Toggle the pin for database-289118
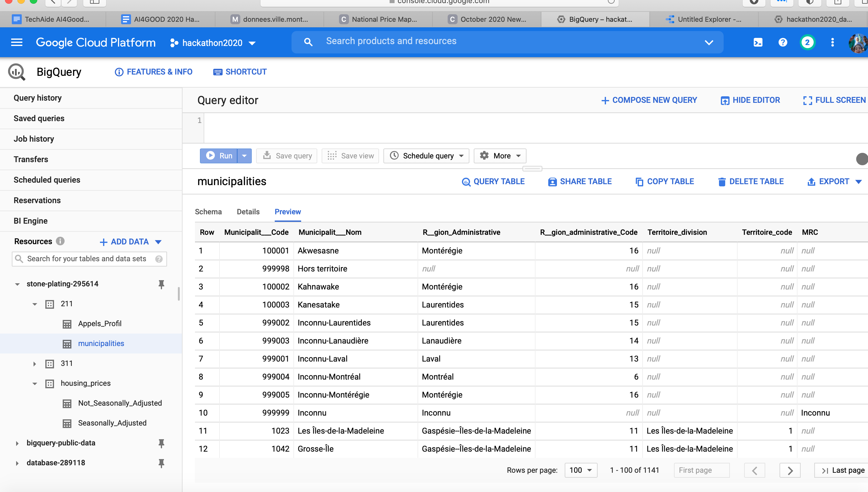 (x=161, y=463)
